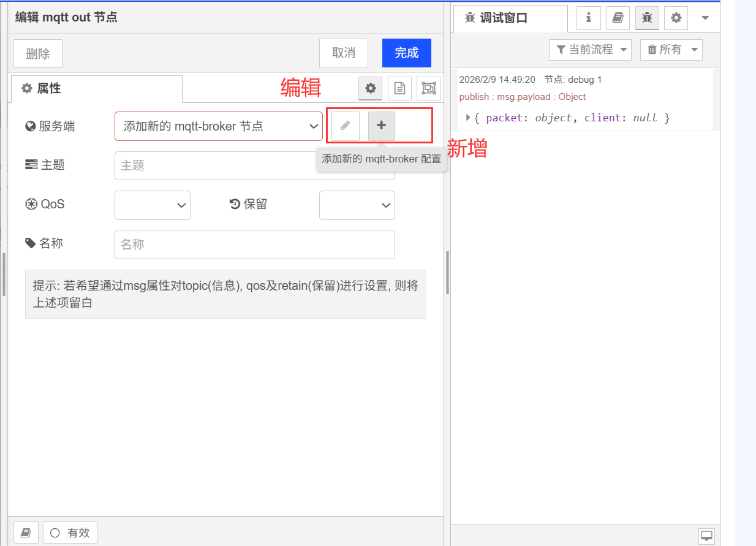Open the 服务端 broker dropdown
Viewport: 756px width, 546px height.
point(219,126)
